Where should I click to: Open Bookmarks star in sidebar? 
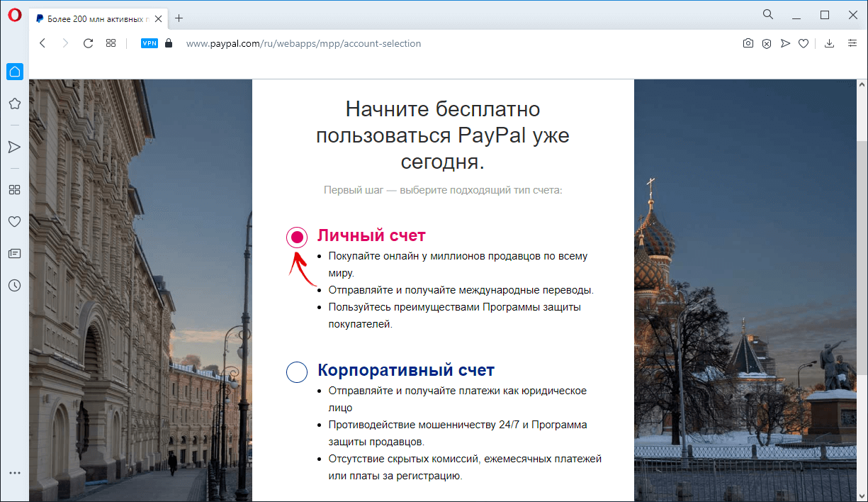point(14,104)
